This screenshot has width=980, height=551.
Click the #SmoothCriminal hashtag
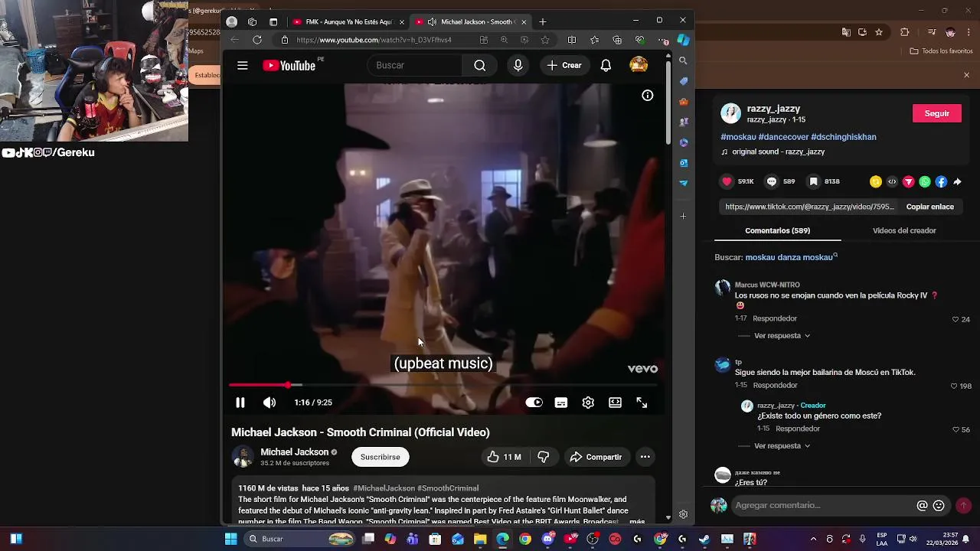click(x=448, y=488)
